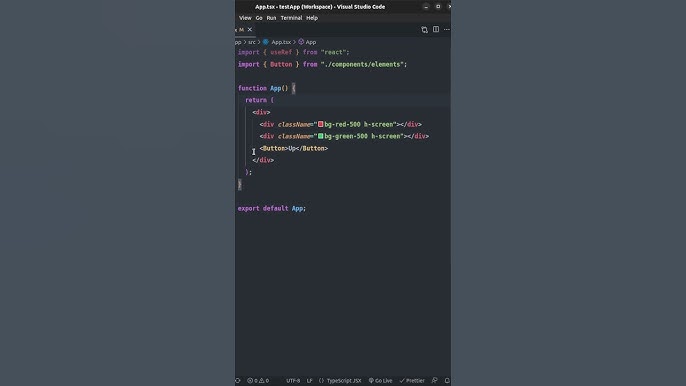Start Go Live server from status bar

point(380,381)
